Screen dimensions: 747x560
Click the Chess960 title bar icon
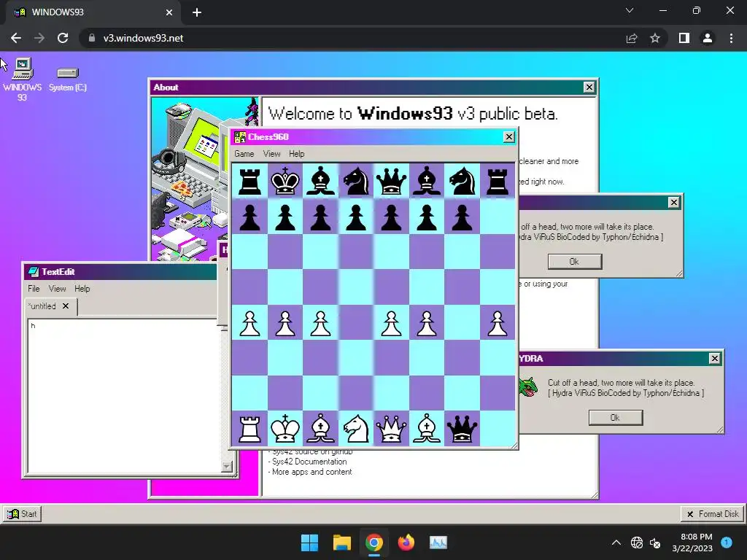pyautogui.click(x=239, y=137)
